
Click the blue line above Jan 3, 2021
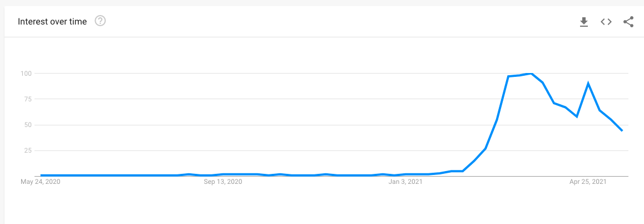[x=407, y=174]
